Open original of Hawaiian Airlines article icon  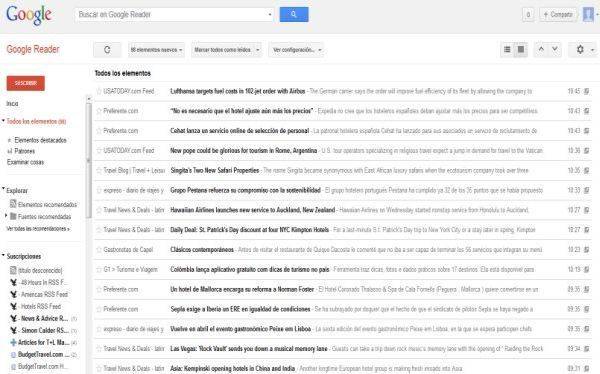pyautogui.click(x=586, y=210)
